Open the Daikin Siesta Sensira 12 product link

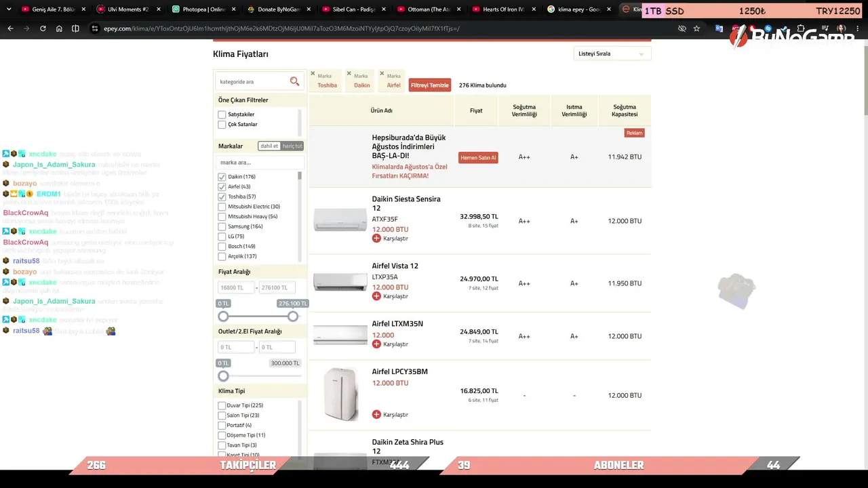click(x=406, y=203)
